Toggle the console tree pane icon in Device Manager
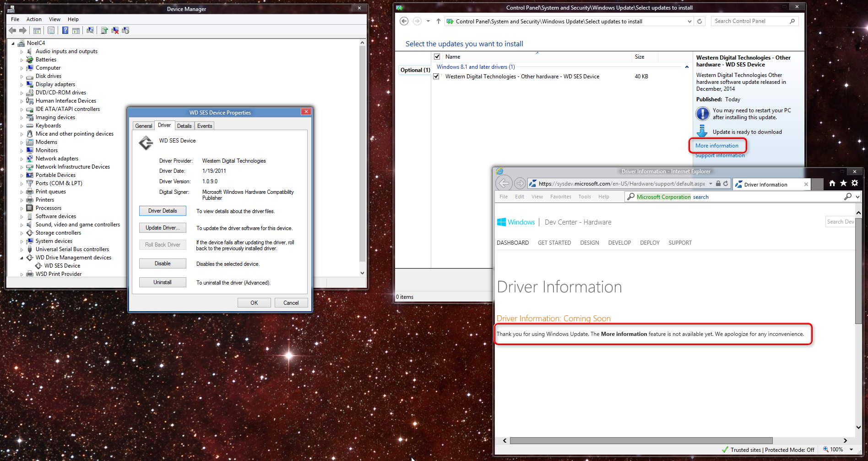The height and width of the screenshot is (461, 868). tap(37, 30)
